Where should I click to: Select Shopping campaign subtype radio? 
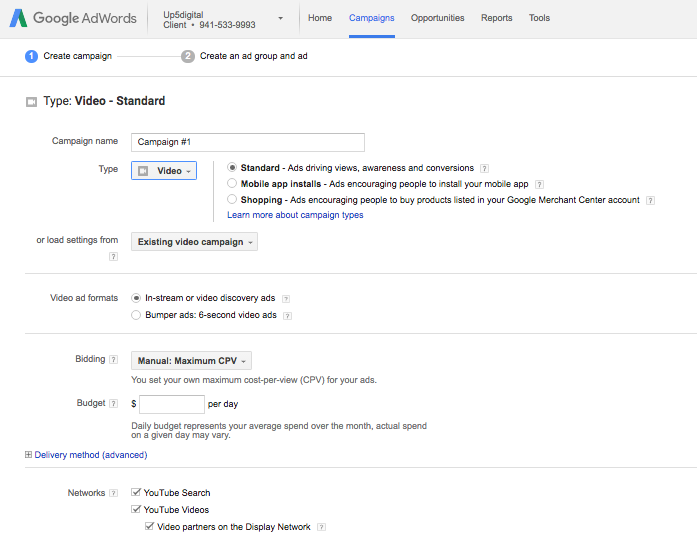click(232, 199)
